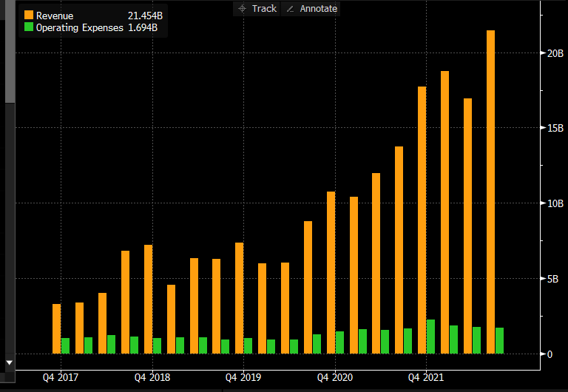Open the Annotate pencil tool

pyautogui.click(x=311, y=8)
